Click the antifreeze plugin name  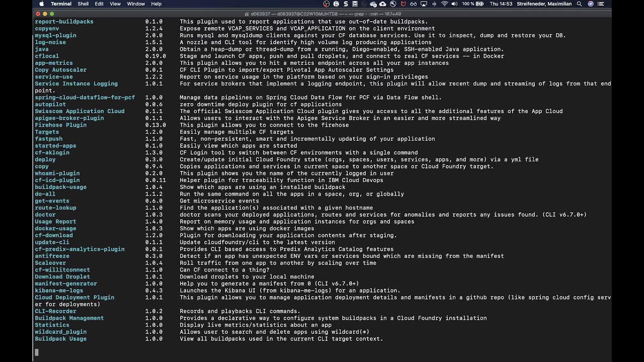pyautogui.click(x=52, y=256)
